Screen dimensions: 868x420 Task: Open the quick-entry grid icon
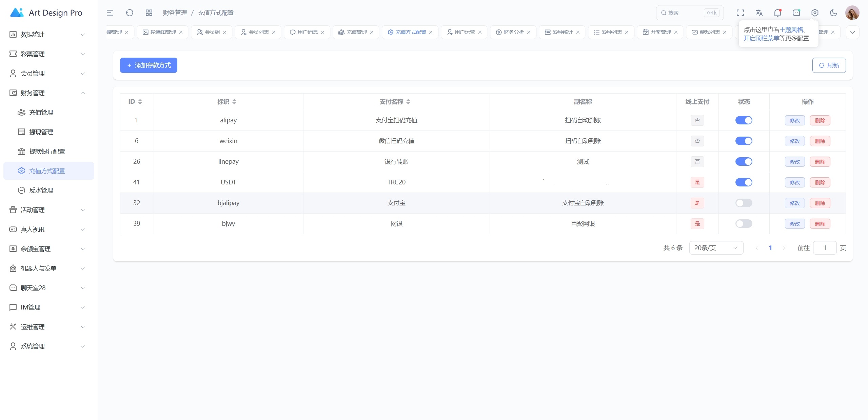(149, 13)
